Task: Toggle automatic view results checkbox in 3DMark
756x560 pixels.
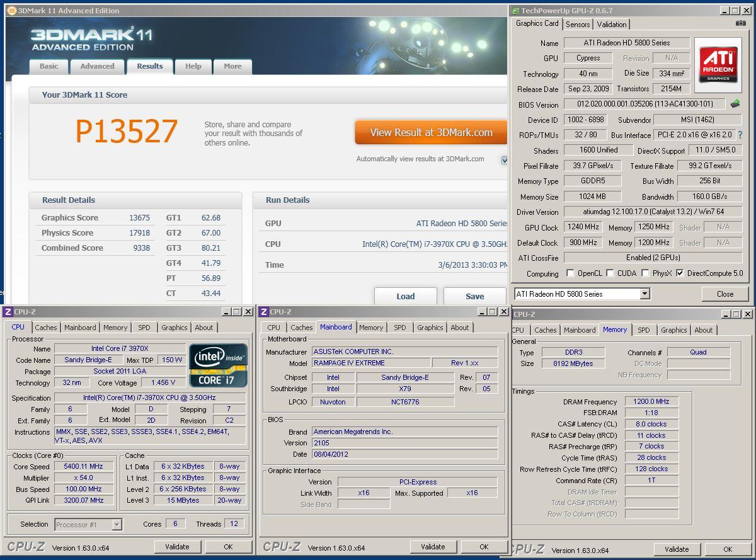Action: click(x=505, y=160)
